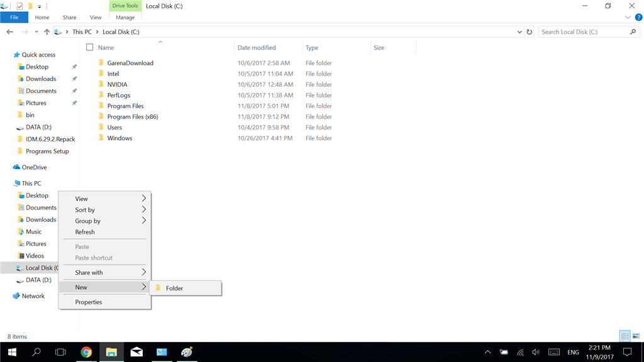Open the Network icon in sidebar

click(16, 296)
